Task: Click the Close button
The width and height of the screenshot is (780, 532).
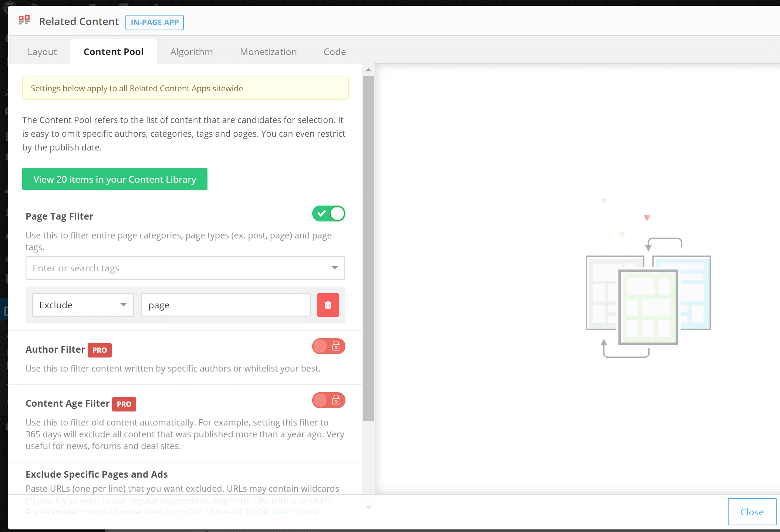Action: [752, 511]
